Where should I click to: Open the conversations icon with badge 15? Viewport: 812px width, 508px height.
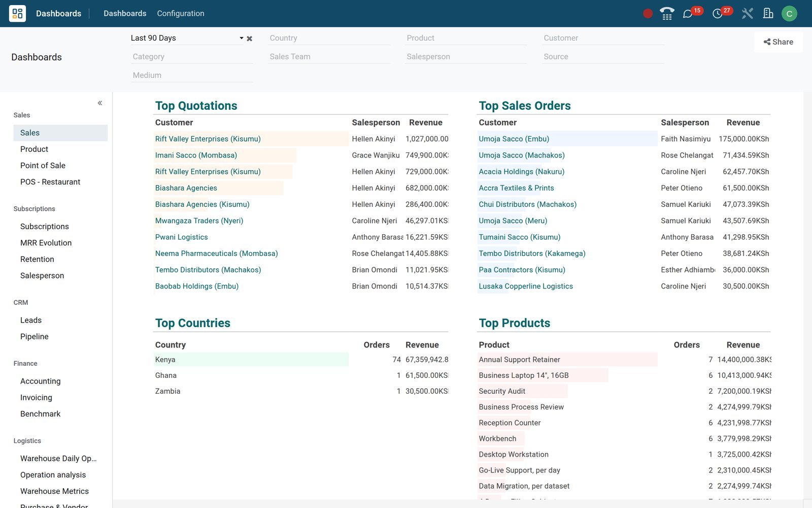[688, 14]
